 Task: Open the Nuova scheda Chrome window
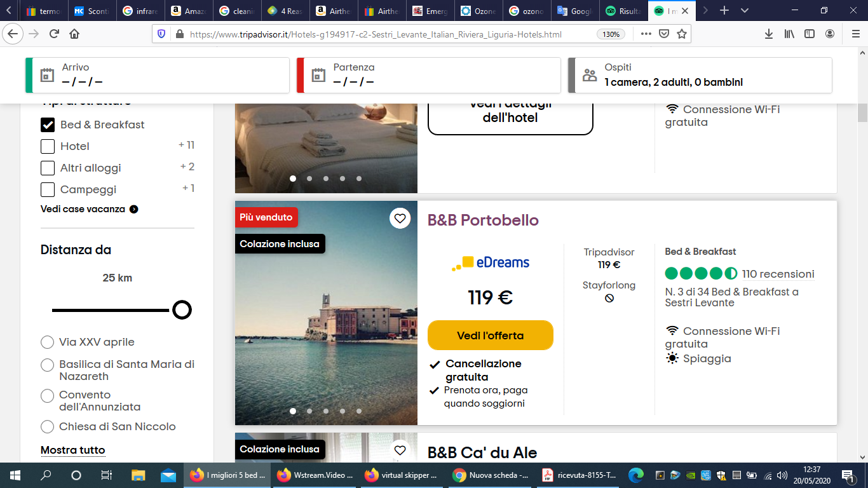pyautogui.click(x=491, y=475)
